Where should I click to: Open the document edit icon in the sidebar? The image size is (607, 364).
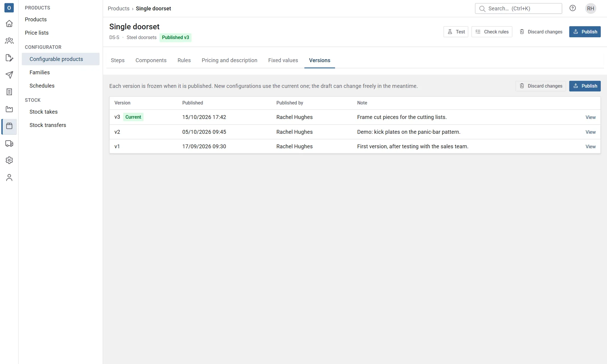9,58
